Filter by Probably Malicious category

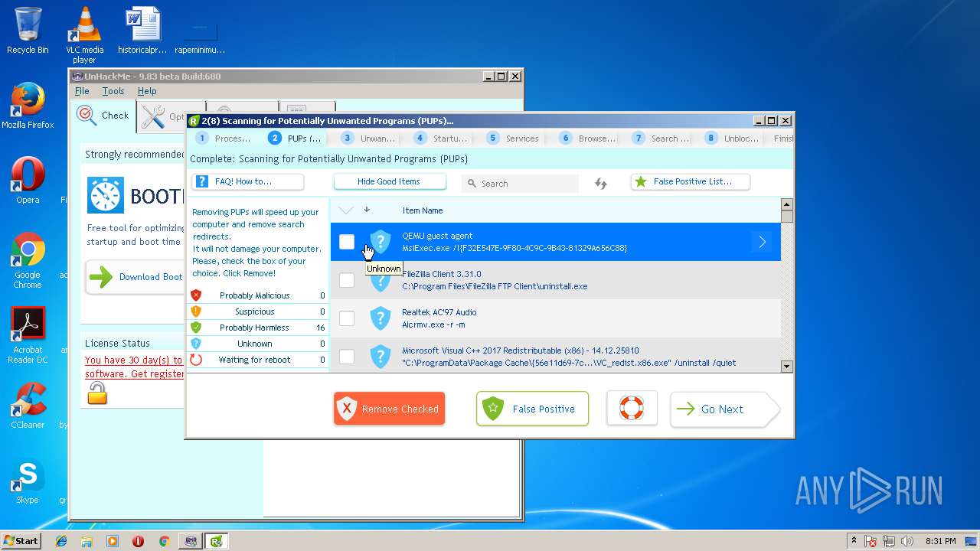point(258,295)
